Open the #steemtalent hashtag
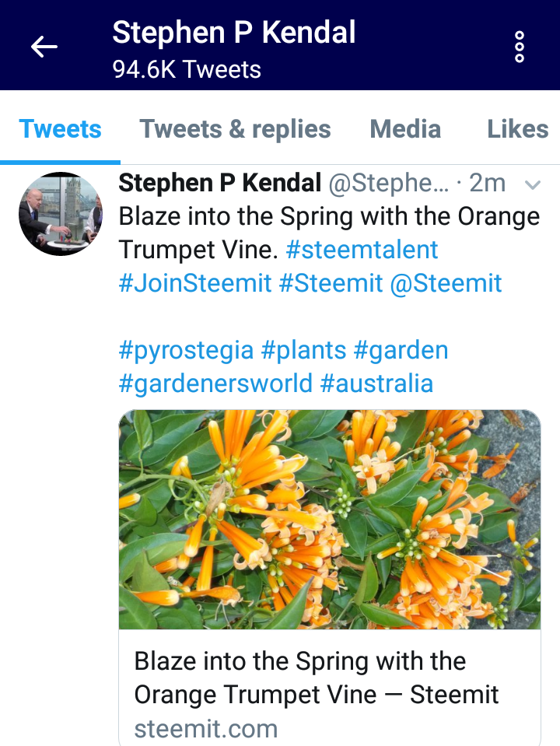Image resolution: width=560 pixels, height=746 pixels. point(362,250)
